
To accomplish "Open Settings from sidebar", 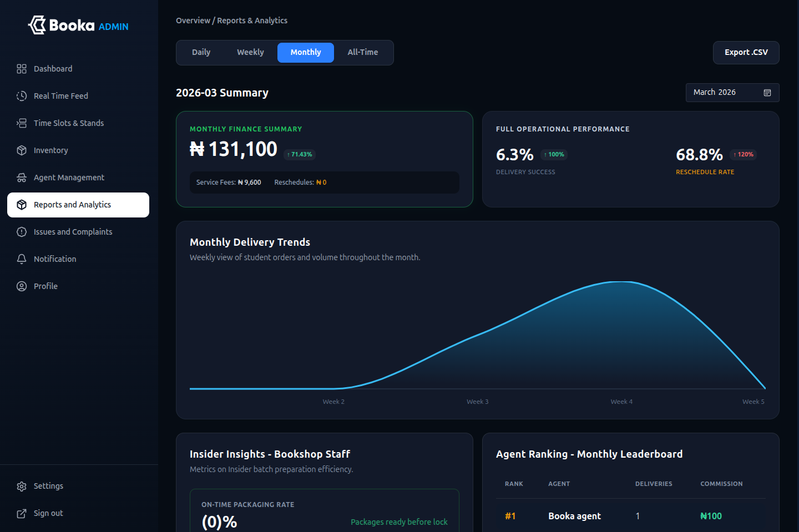I will [x=78, y=486].
